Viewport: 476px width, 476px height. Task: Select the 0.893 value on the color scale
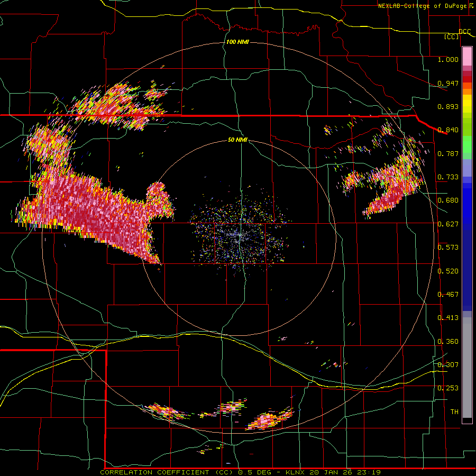[x=448, y=106]
